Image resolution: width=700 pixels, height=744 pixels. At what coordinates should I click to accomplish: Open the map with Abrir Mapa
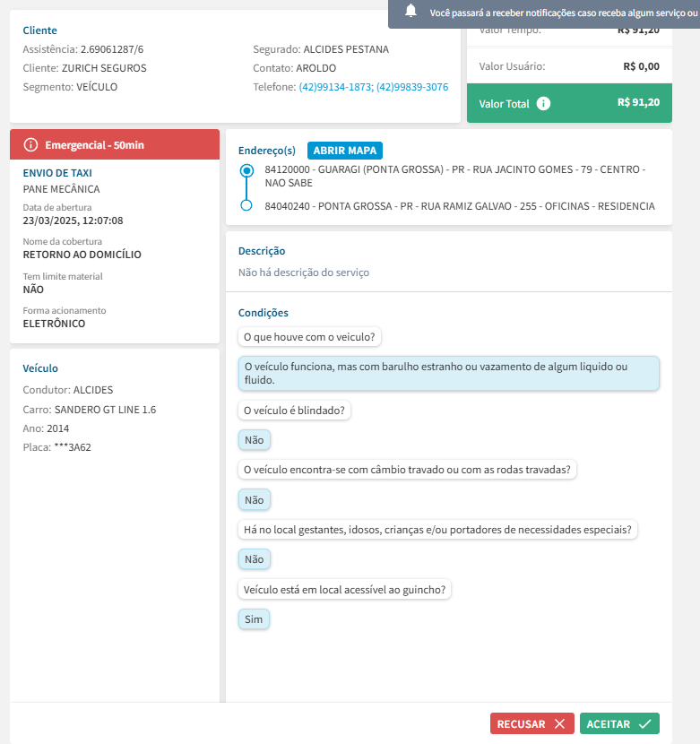point(345,150)
